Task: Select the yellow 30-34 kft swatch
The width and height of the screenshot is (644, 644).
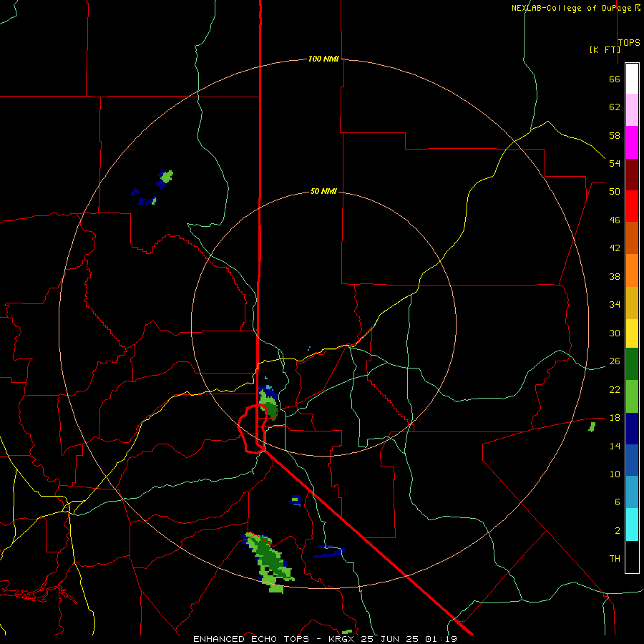Action: coord(632,333)
